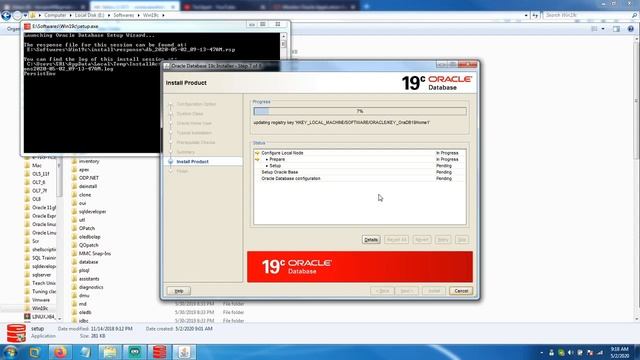Click Softwares breadcrumb in address bar
Image resolution: width=640 pixels, height=360 pixels.
coord(124,15)
